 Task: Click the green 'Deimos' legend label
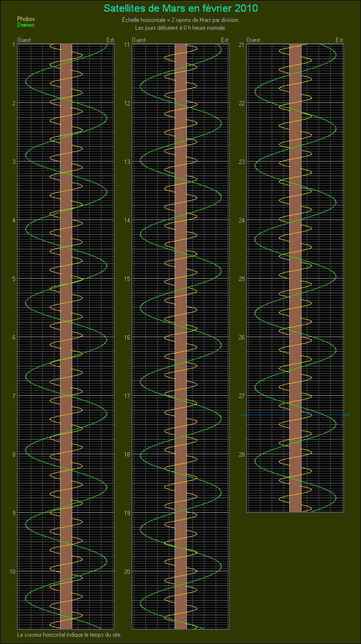click(x=26, y=25)
